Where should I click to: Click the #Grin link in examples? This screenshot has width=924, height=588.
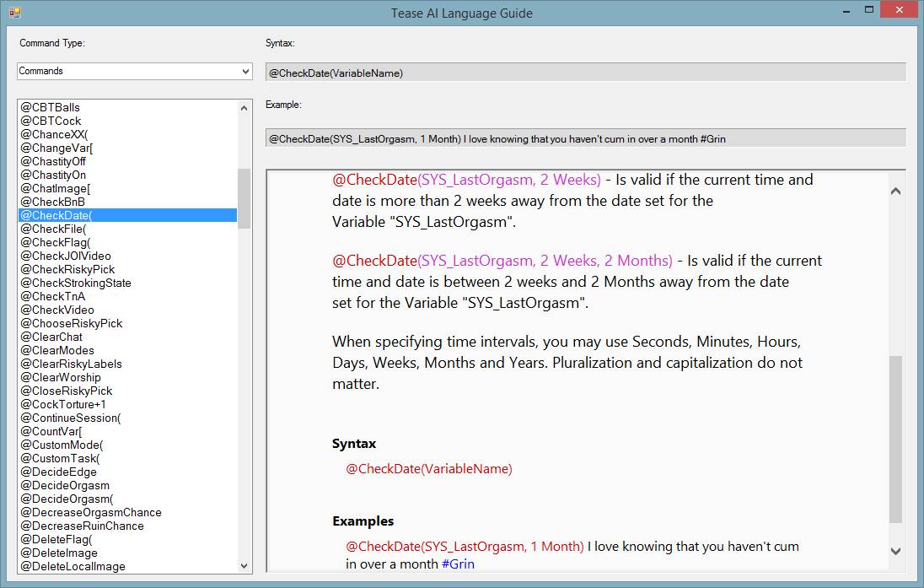coord(458,564)
